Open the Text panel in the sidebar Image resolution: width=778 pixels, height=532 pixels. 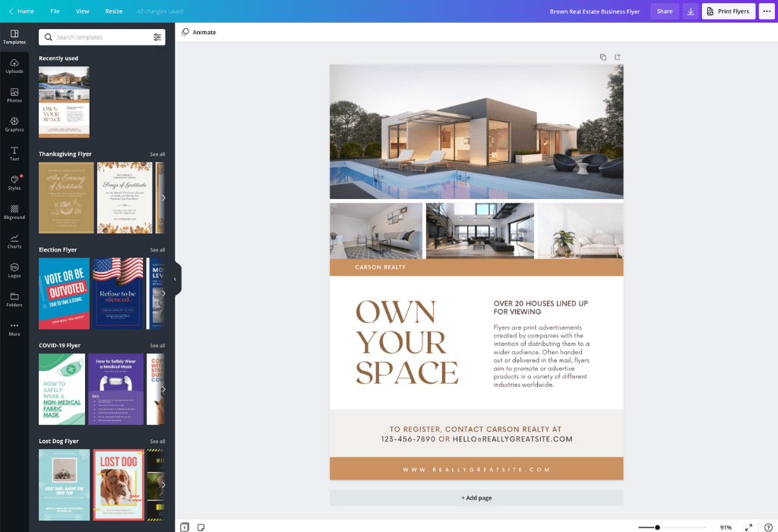(14, 153)
